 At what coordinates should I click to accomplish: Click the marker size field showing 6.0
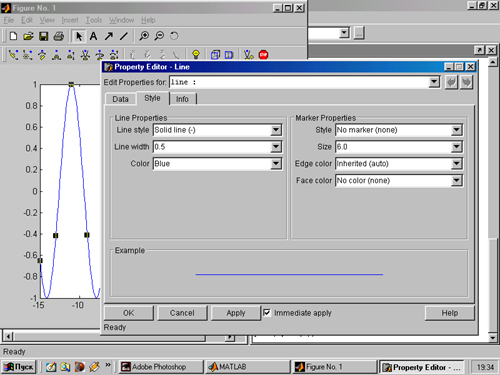(393, 147)
